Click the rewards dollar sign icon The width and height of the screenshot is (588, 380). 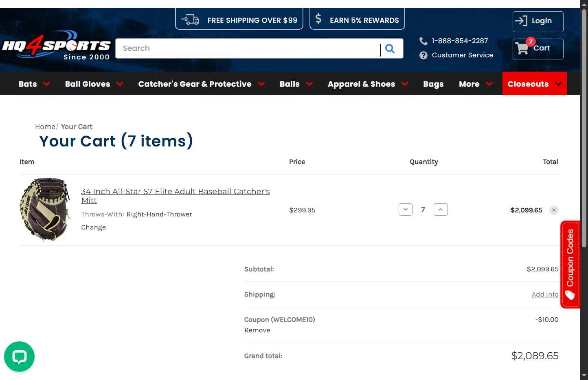(x=318, y=19)
